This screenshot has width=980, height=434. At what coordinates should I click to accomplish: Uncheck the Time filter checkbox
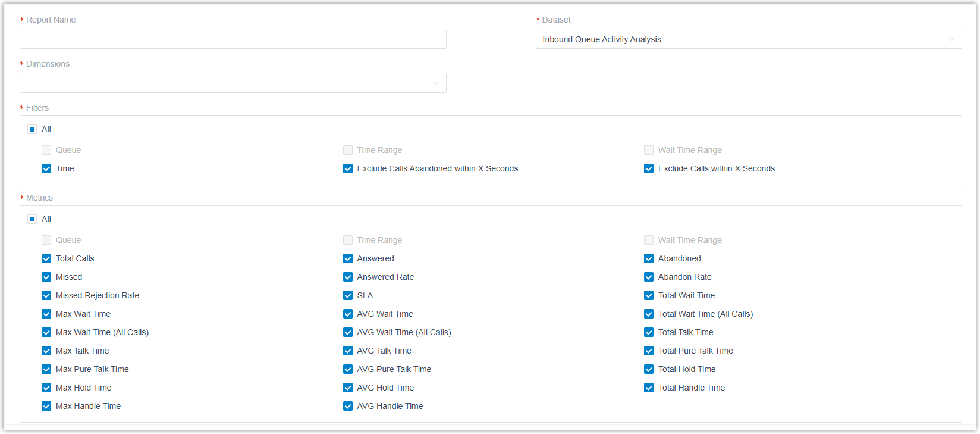46,168
